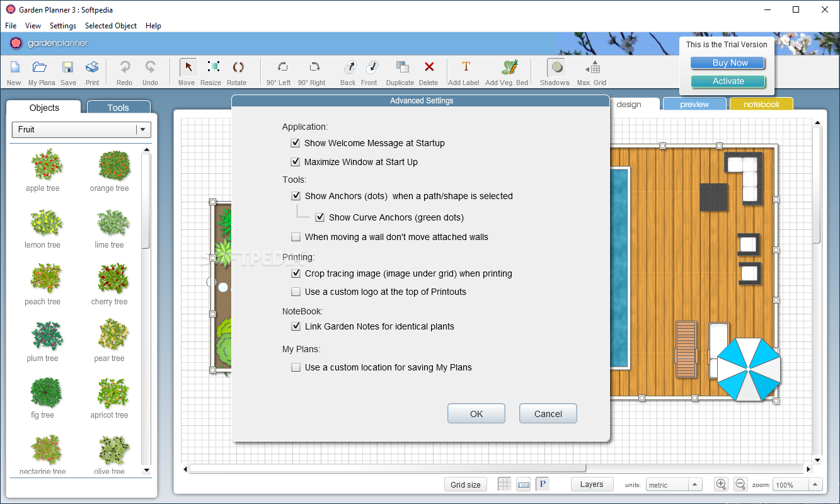Click the Layers button
This screenshot has width=840, height=504.
(592, 484)
